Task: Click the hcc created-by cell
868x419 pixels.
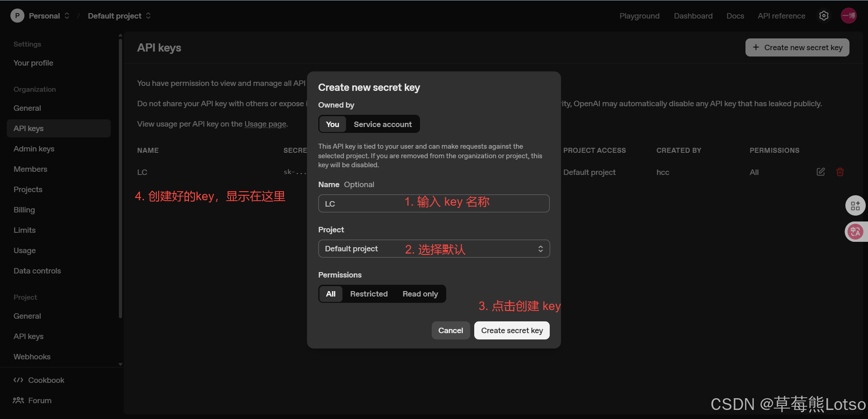Action: (x=663, y=172)
